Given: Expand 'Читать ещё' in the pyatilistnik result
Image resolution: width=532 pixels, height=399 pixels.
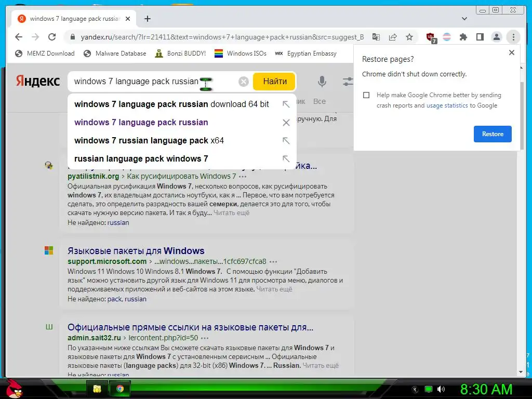Looking at the screenshot, I should [231, 212].
